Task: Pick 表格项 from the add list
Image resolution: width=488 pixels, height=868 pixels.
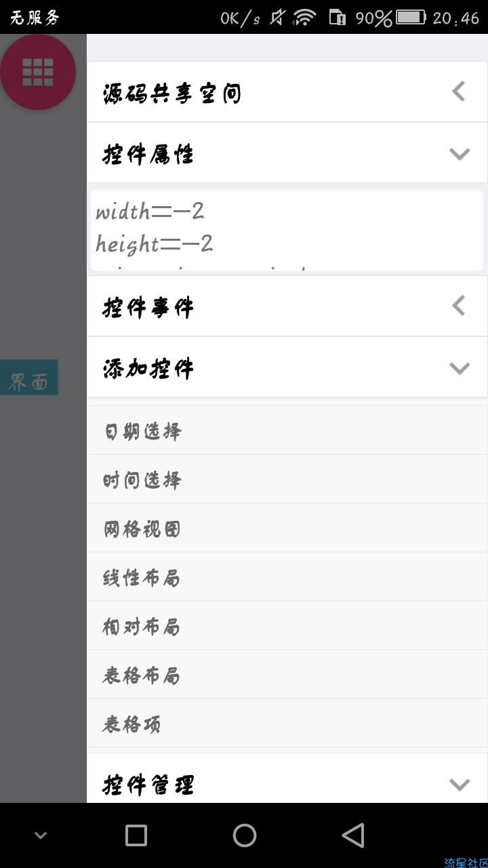Action: tap(287, 724)
